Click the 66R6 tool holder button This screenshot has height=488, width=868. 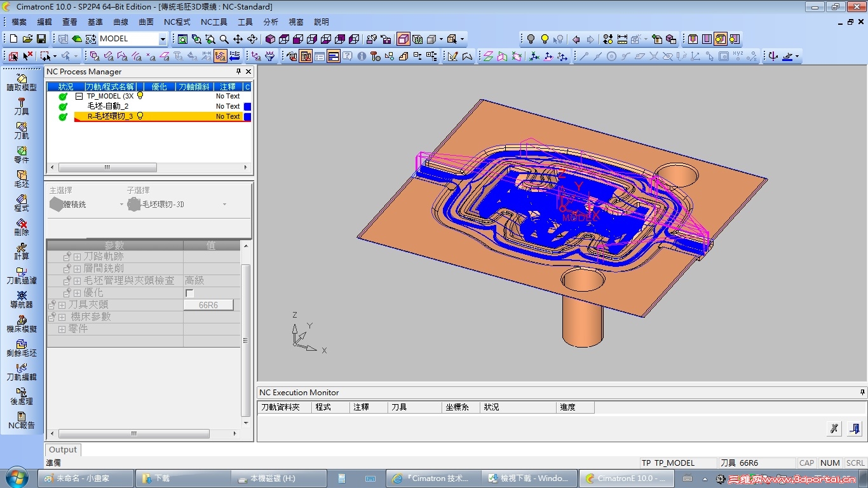click(208, 305)
